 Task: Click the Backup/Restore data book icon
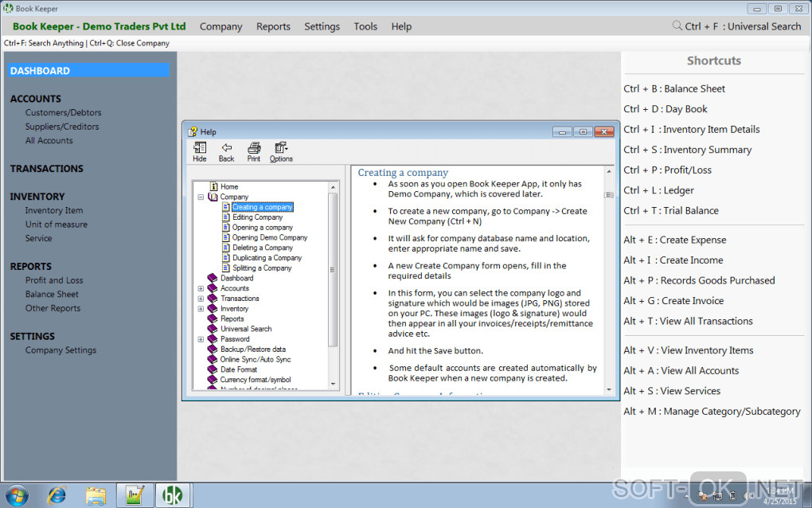point(213,349)
